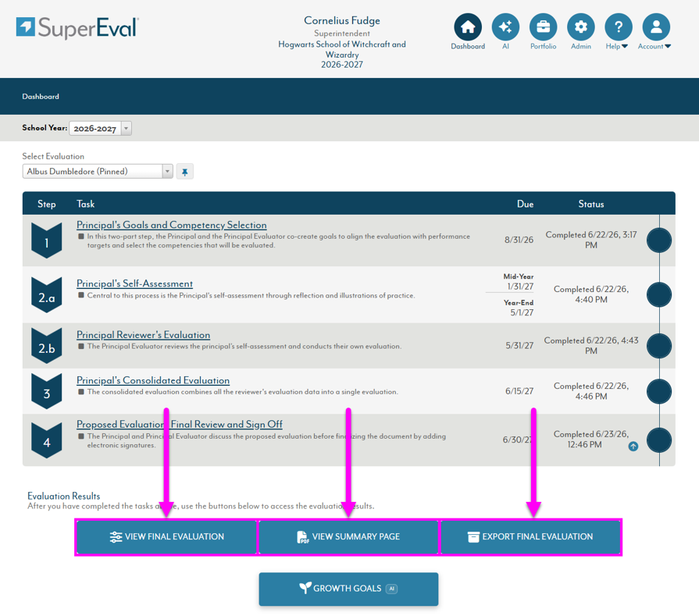
Task: Click the Completed 6/22/26, 4:43 PM status
Action: pyautogui.click(x=591, y=345)
